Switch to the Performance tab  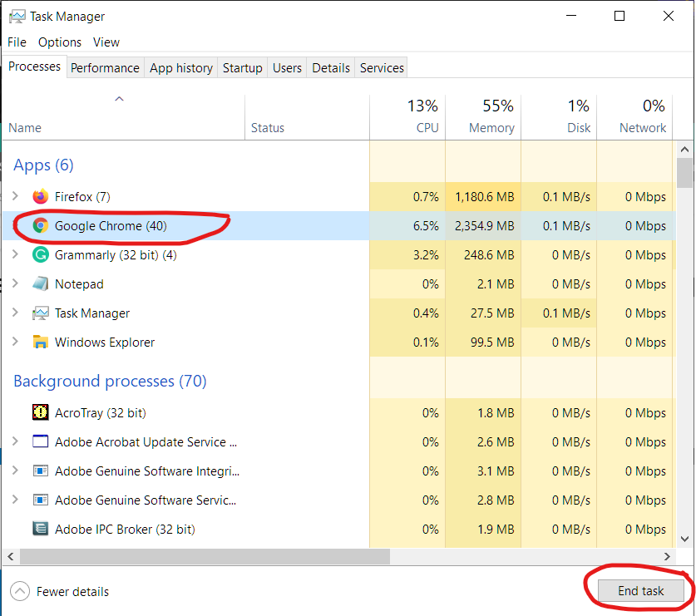tap(106, 68)
